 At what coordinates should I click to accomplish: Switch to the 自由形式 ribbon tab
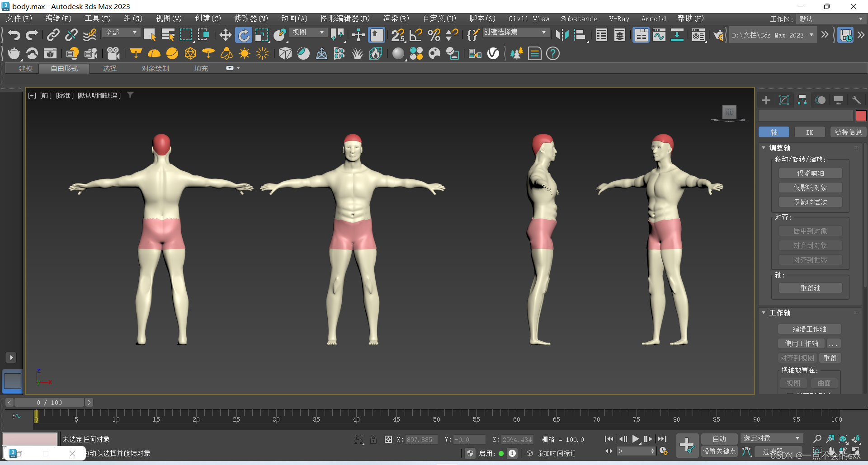(64, 69)
